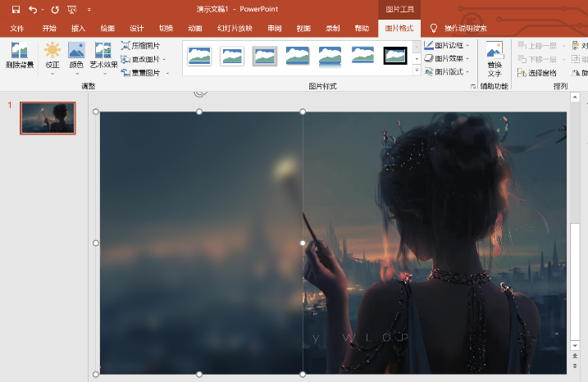The width and height of the screenshot is (588, 382).
Task: Apply the fourth picture style in gallery
Action: click(x=298, y=56)
